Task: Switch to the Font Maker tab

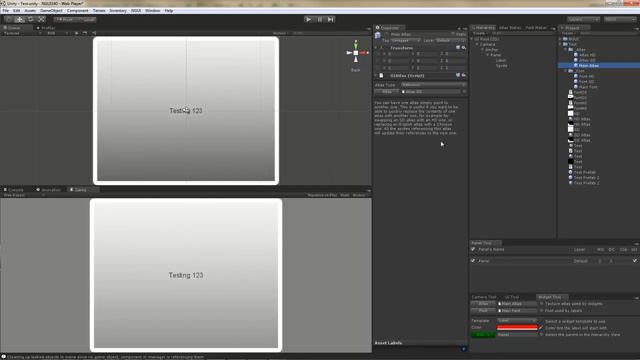Action: point(536,28)
